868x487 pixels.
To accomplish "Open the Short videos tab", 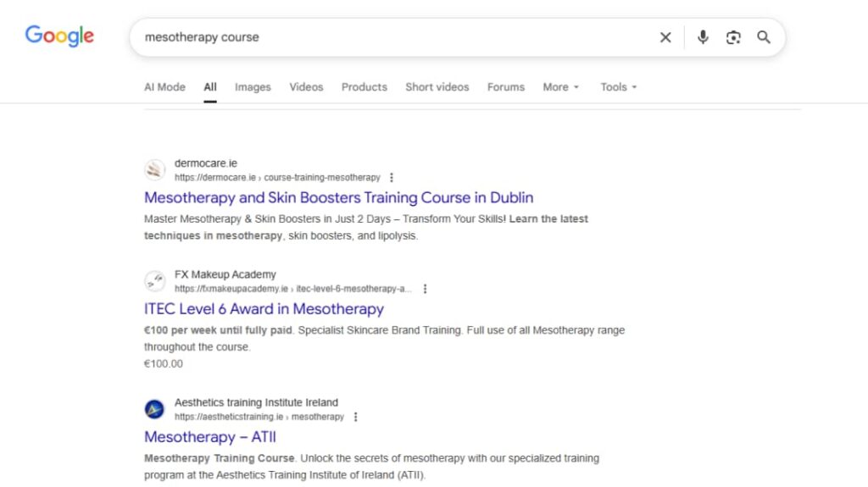I will click(x=437, y=87).
